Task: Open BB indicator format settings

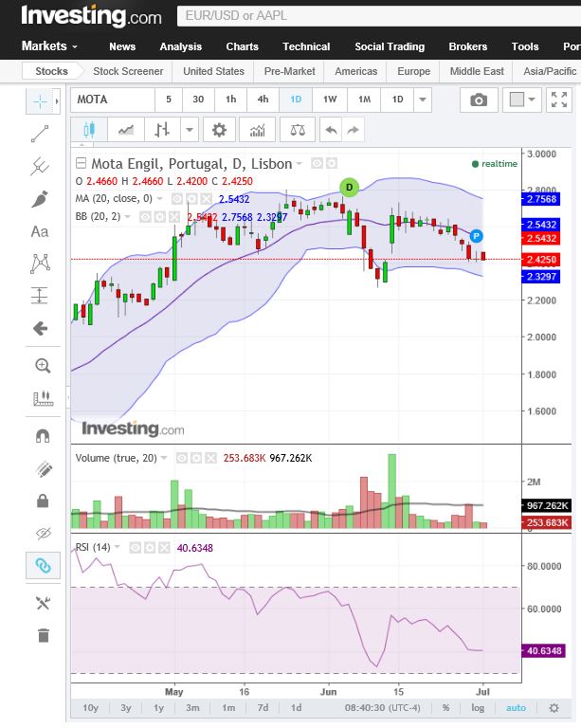Action: (159, 217)
